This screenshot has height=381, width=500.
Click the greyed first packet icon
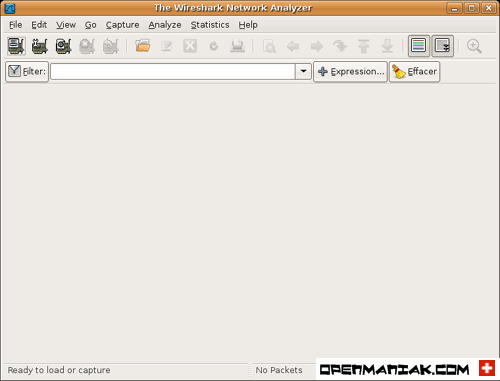(364, 46)
